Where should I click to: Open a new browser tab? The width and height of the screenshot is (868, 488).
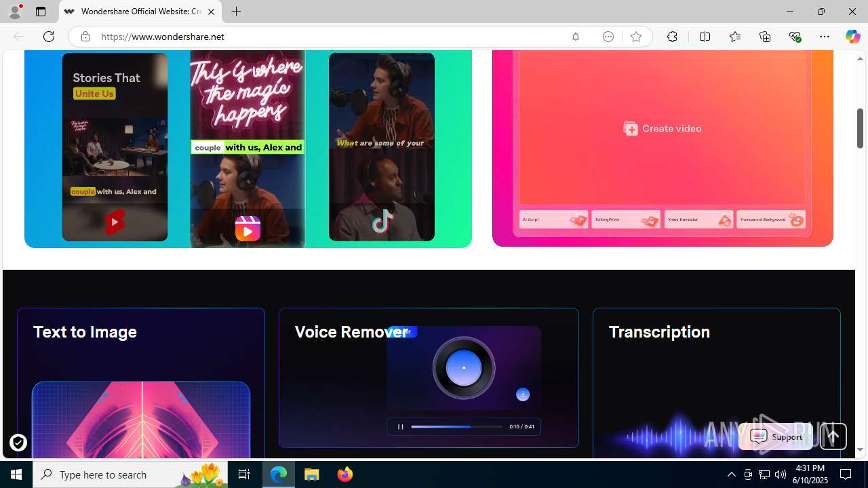[236, 12]
